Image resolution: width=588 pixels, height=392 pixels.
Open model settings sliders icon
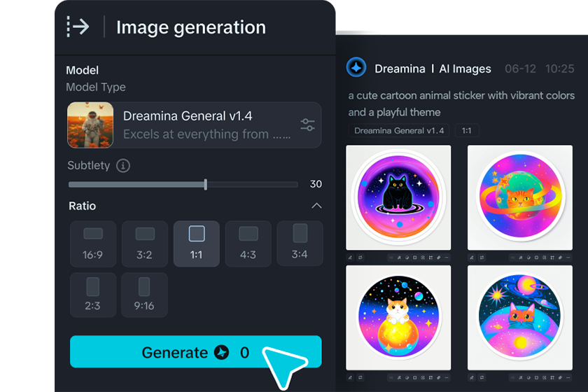[307, 125]
